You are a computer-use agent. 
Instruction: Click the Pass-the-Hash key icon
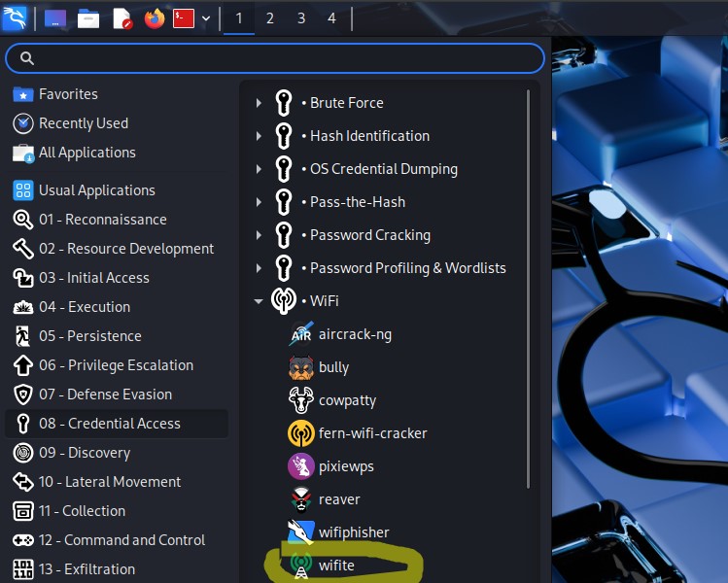(284, 202)
